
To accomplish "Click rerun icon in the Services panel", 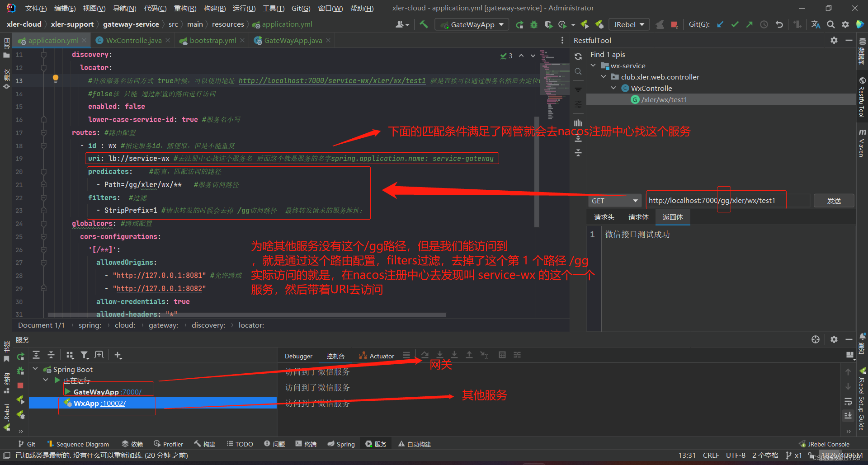I will pos(20,356).
